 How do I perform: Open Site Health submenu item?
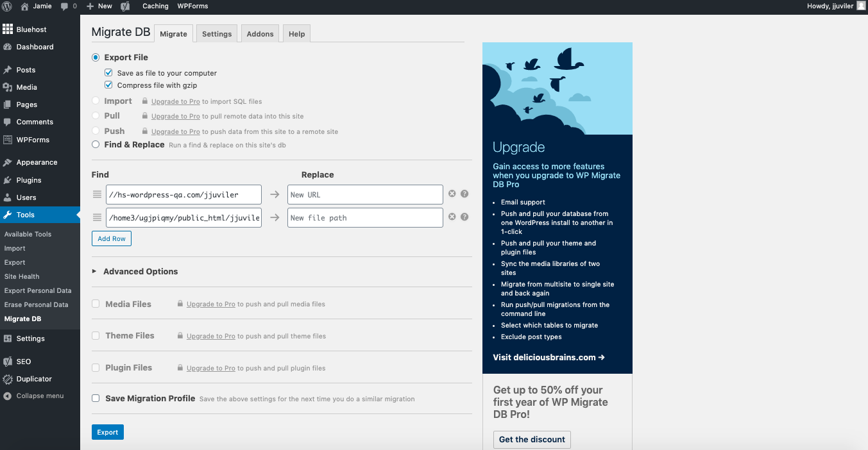(x=22, y=276)
